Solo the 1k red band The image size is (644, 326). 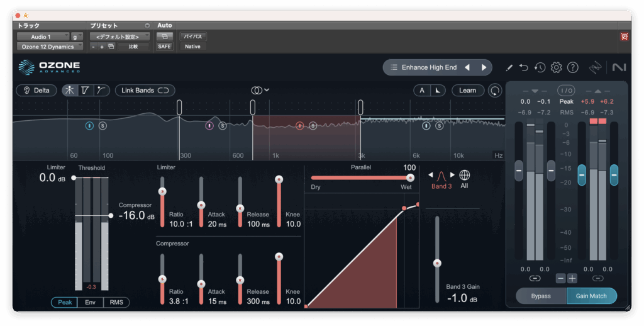click(x=313, y=126)
